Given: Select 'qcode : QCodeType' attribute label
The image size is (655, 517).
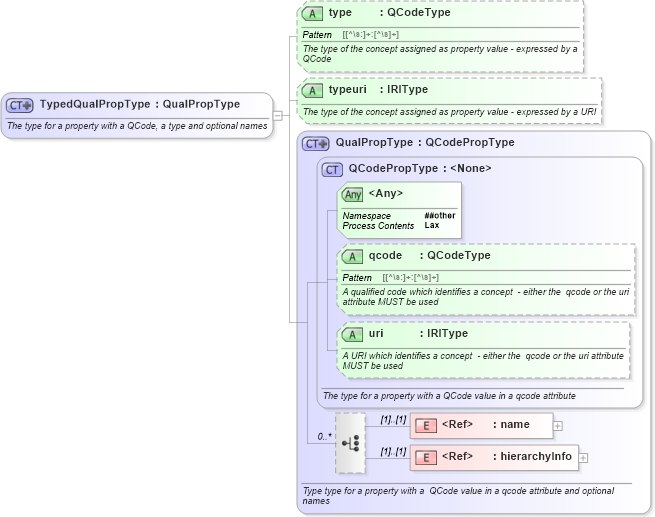Looking at the screenshot, I should [429, 255].
